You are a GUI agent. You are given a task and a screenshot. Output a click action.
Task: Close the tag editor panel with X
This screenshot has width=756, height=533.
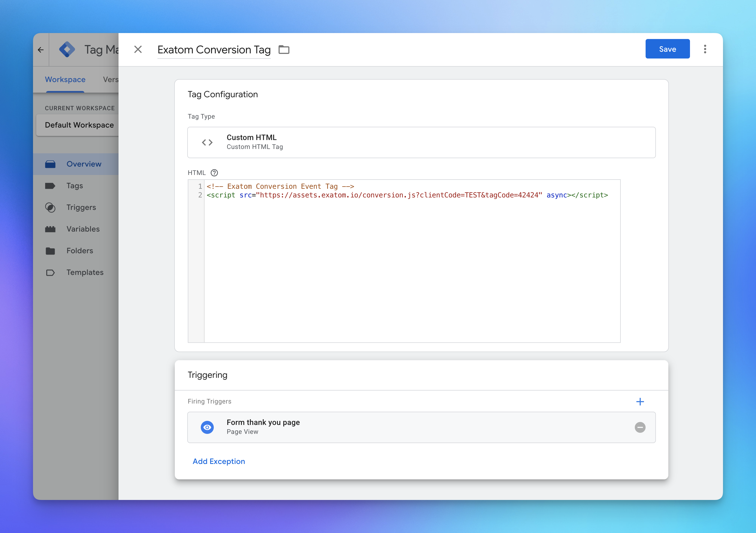point(138,50)
